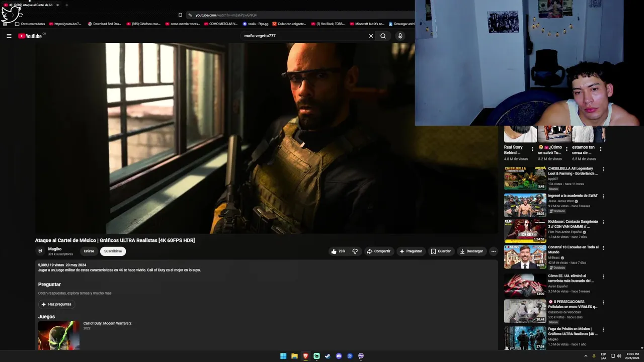
Task: Dislike the video with the thumbs-down icon
Action: [x=355, y=251]
